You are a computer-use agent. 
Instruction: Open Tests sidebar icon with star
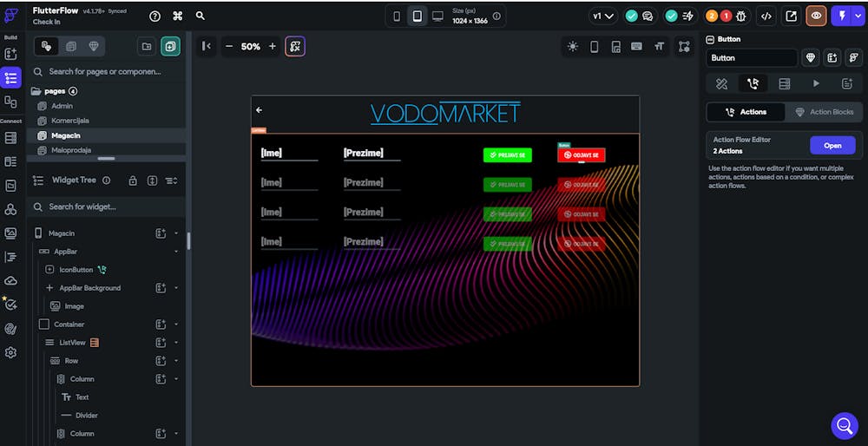pyautogui.click(x=10, y=305)
